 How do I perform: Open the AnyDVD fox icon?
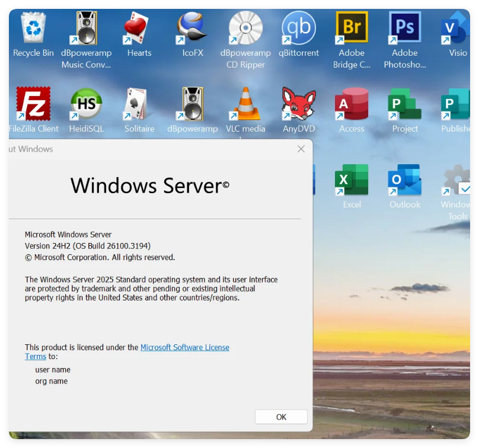[298, 104]
